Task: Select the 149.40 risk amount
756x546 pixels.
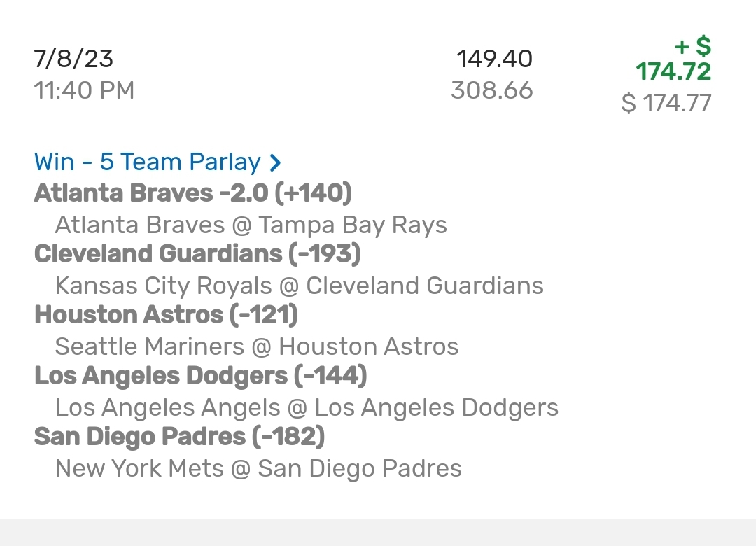Action: 494,59
